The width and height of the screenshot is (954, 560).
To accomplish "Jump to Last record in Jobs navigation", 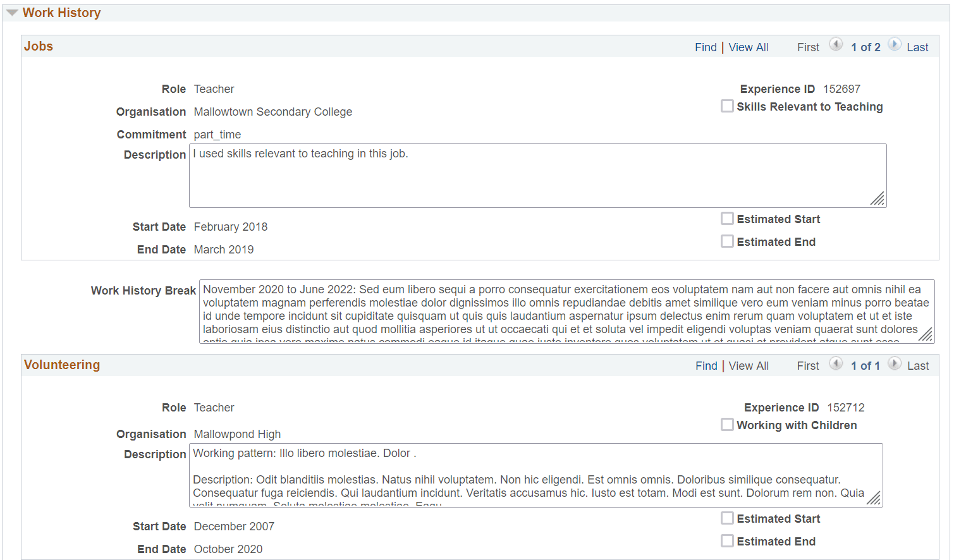I will (917, 47).
